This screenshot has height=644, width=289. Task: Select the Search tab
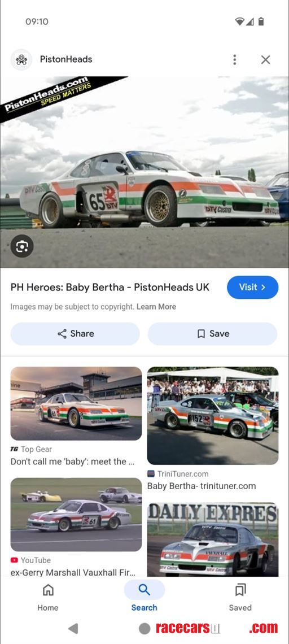pyautogui.click(x=144, y=597)
